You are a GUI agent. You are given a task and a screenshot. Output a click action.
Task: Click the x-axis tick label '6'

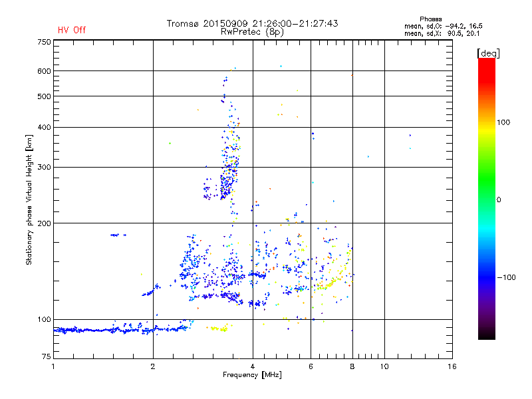311,366
